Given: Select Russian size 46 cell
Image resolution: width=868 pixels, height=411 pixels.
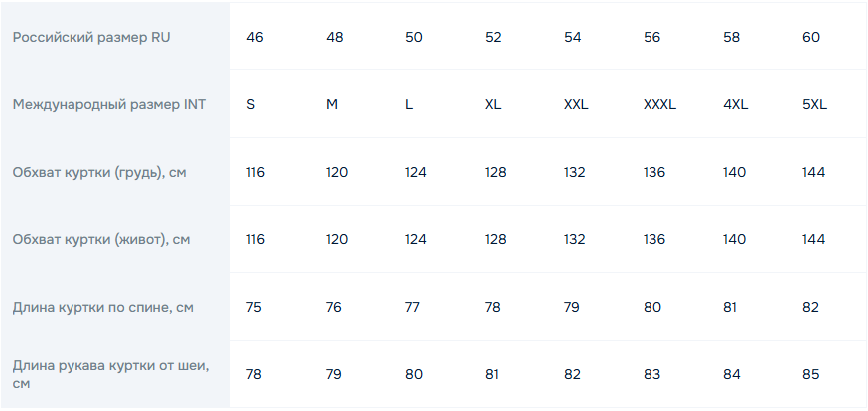Looking at the screenshot, I should pos(255,37).
